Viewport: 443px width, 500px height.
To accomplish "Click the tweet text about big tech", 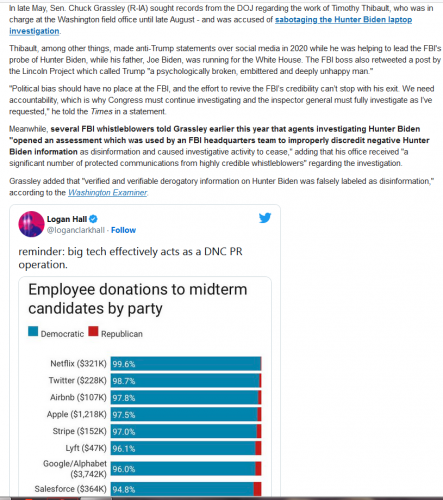I will 130,258.
